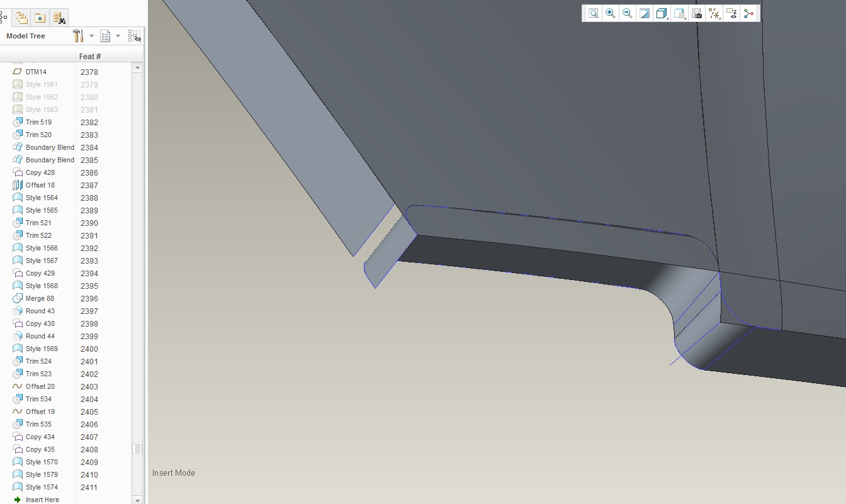
Task: Select the Style 1574 feature
Action: [x=42, y=487]
